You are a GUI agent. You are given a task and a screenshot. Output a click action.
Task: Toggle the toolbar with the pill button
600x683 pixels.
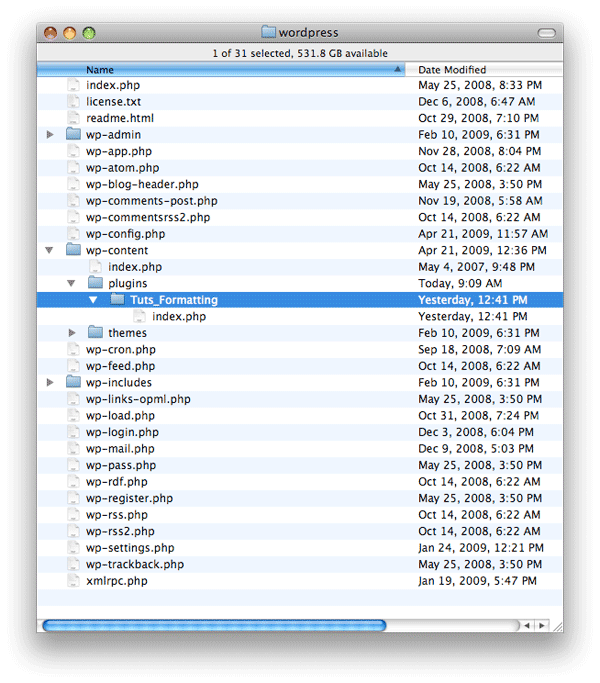point(546,33)
